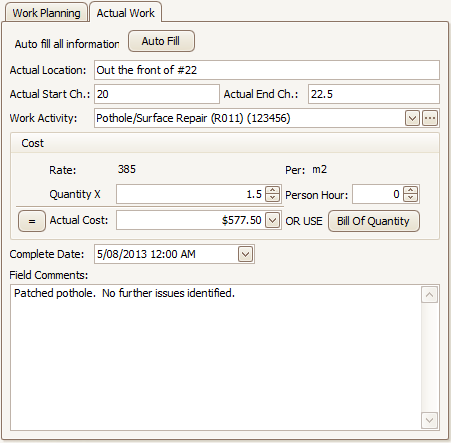Viewport: 451px width, 443px height.
Task: Decrease Quantity X with down arrow
Action: tap(272, 198)
